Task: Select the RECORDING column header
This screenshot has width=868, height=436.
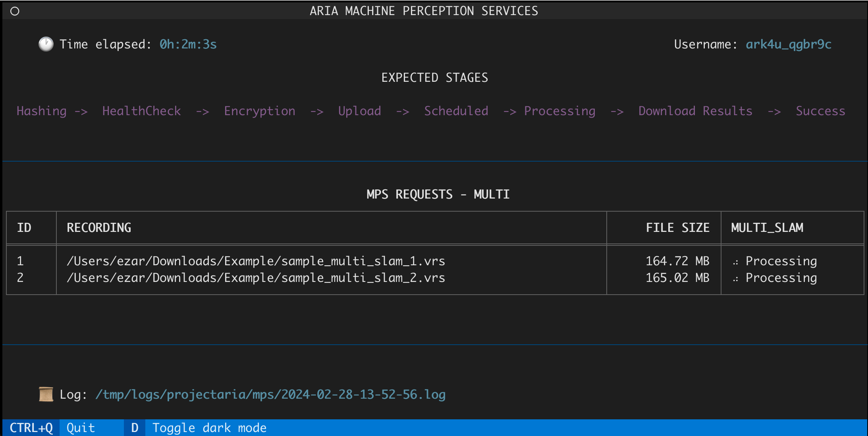Action: click(100, 227)
